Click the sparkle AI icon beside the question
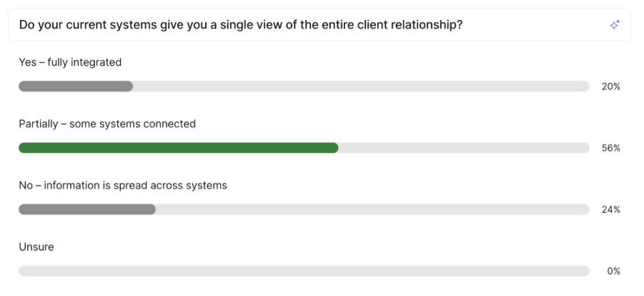Viewport: 644px width, 296px height. (614, 25)
